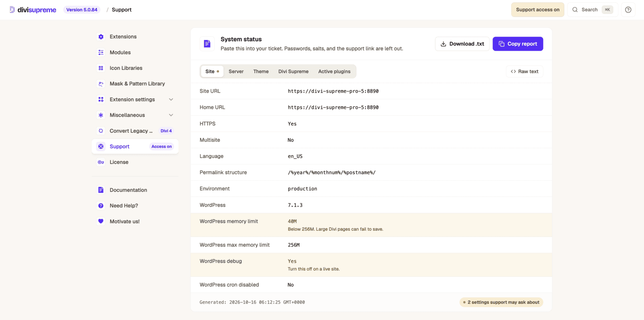Click the 256M max memory limit value
This screenshot has height=320, width=644.
[x=293, y=245]
